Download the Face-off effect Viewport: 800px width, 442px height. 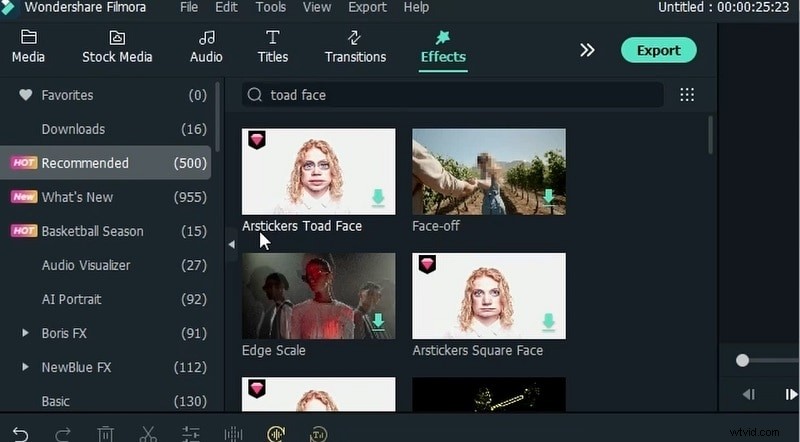click(x=548, y=198)
